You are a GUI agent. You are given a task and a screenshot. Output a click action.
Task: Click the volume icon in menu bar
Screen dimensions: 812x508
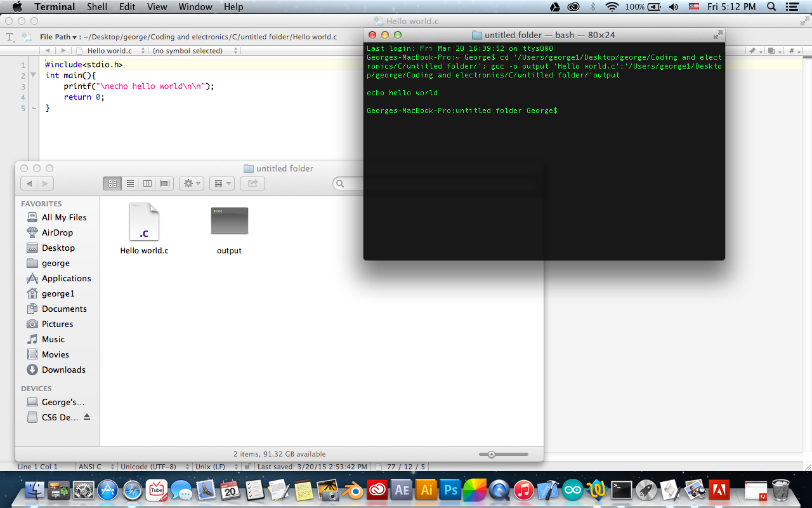[x=674, y=7]
